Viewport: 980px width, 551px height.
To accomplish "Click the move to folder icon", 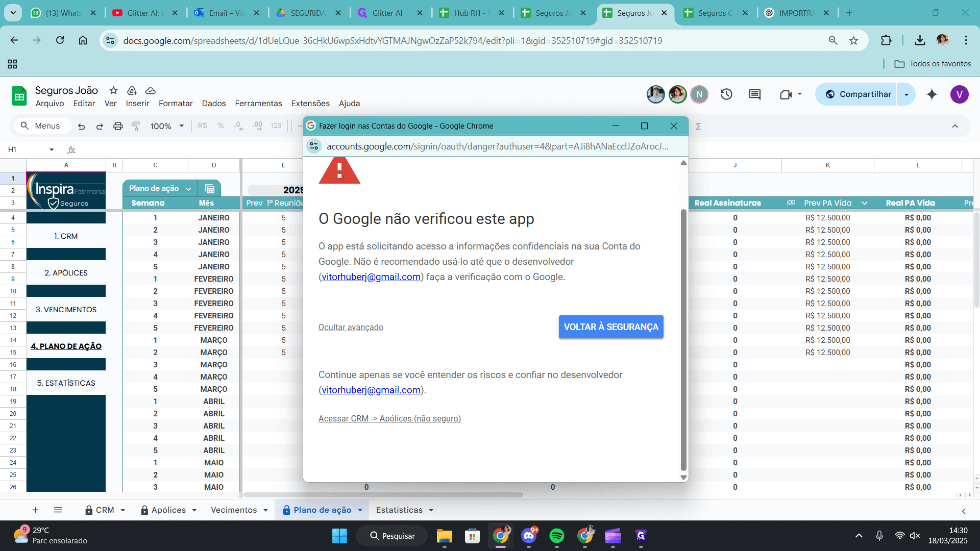I will pos(132,90).
